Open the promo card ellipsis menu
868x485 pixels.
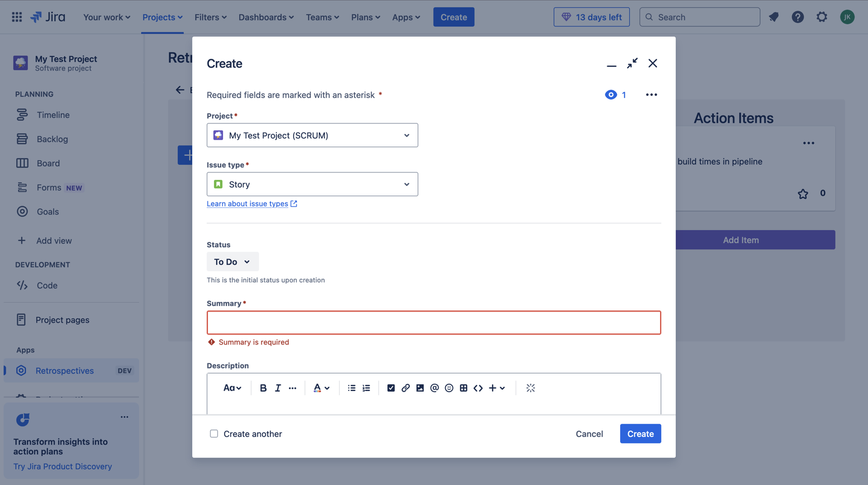124,417
